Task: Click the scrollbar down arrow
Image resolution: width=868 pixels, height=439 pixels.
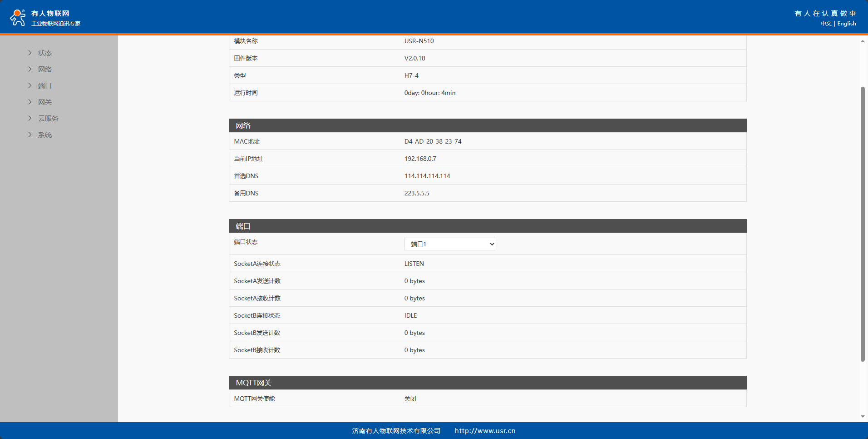Action: pyautogui.click(x=863, y=416)
